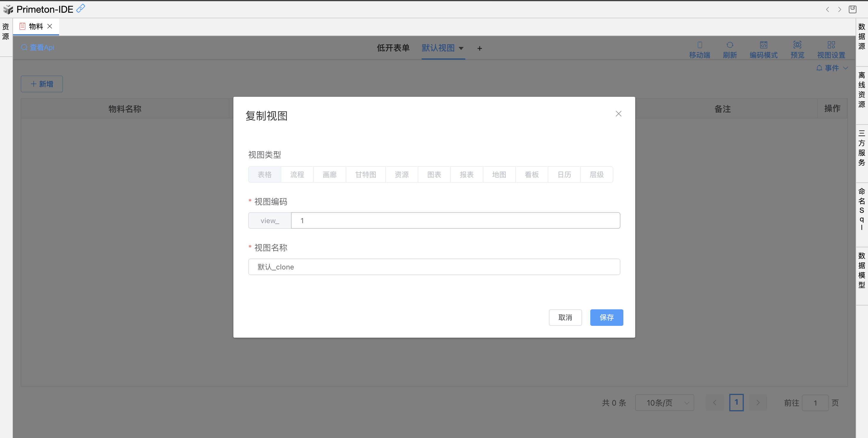Click the 视图名称 input field
The height and width of the screenshot is (438, 868).
(434, 267)
